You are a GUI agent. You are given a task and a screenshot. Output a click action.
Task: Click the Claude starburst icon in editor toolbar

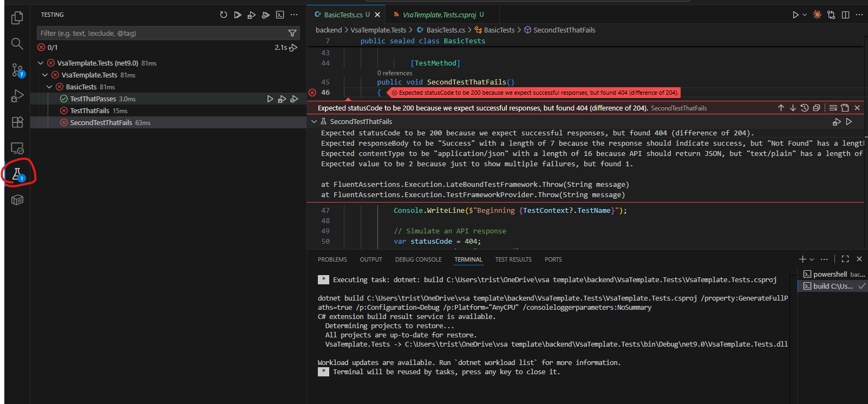pyautogui.click(x=817, y=15)
